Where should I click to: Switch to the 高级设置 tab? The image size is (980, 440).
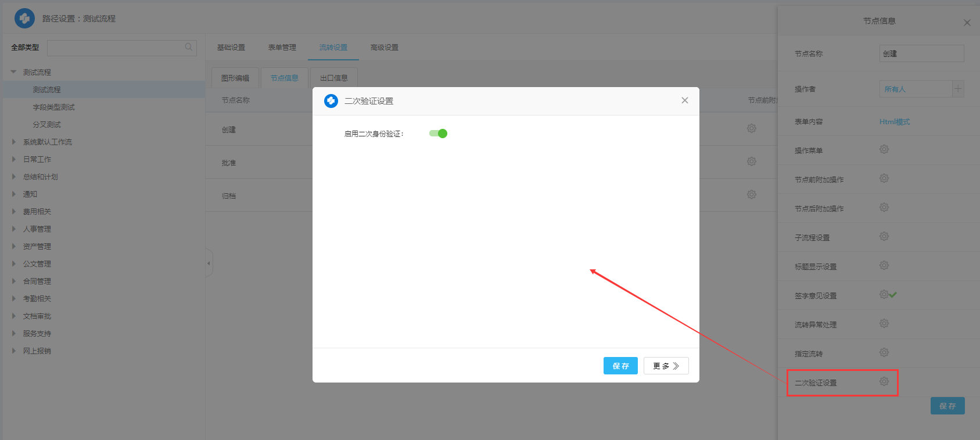pyautogui.click(x=384, y=48)
